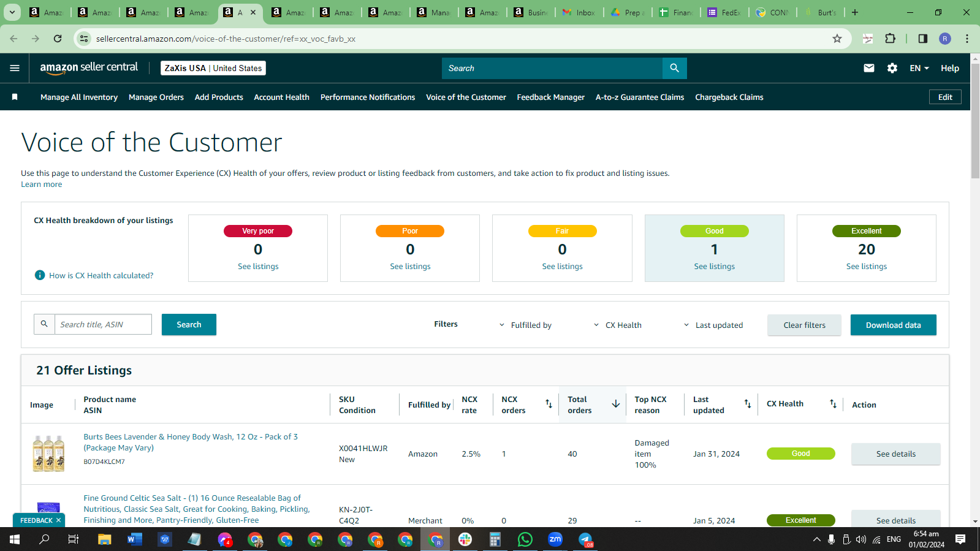This screenshot has height=551, width=980.
Task: Expand the CX Health filter dropdown
Action: pyautogui.click(x=617, y=325)
